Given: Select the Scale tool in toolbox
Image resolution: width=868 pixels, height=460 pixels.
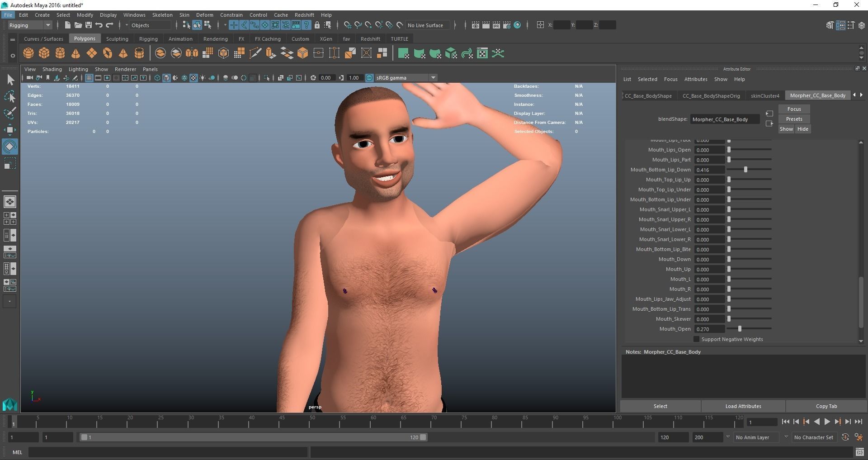Looking at the screenshot, I should point(10,163).
